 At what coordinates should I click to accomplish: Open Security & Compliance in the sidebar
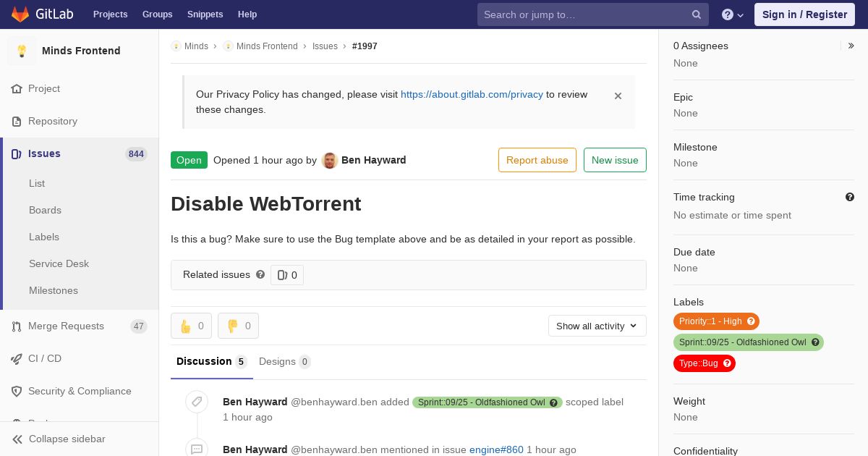[x=80, y=391]
